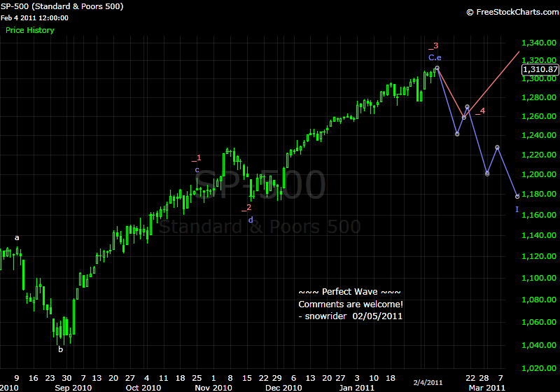Select the red _2 wave label

point(246,207)
